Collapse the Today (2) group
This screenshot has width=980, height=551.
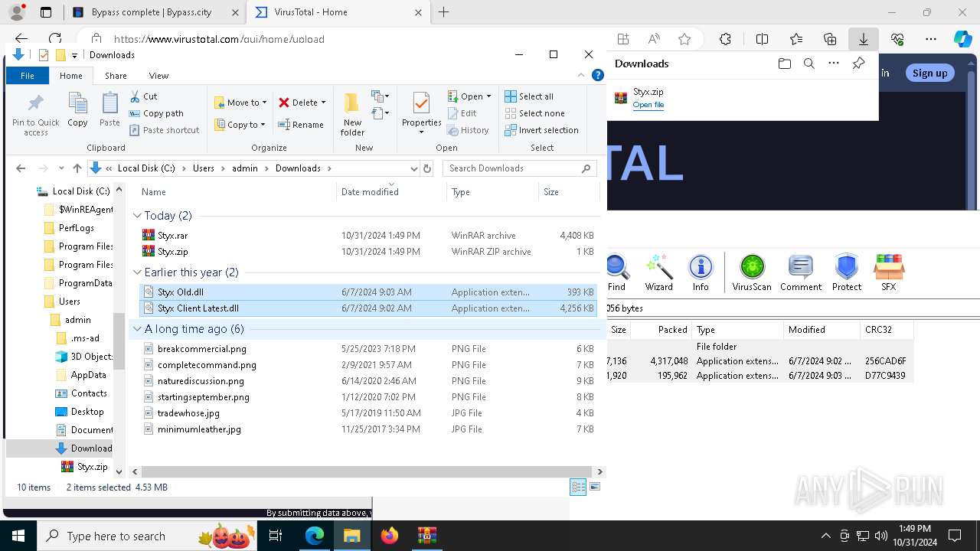click(x=137, y=216)
